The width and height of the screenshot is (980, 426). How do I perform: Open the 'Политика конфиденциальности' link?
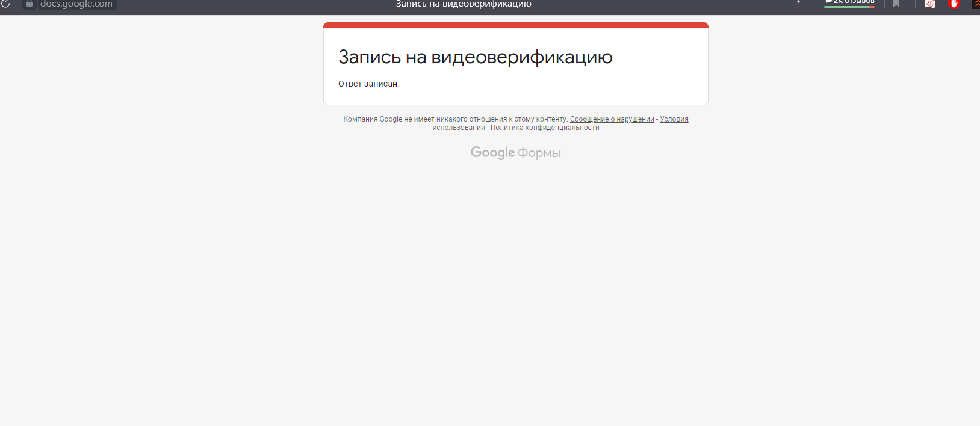(x=545, y=128)
